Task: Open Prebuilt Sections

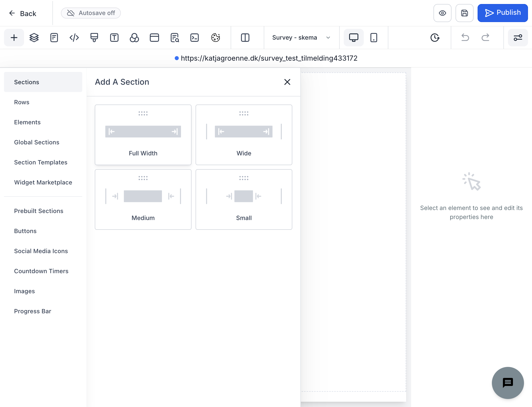Action: click(43, 211)
